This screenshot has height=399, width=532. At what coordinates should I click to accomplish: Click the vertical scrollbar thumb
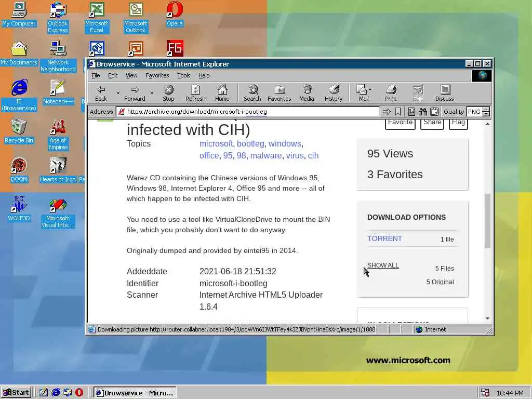point(487,220)
